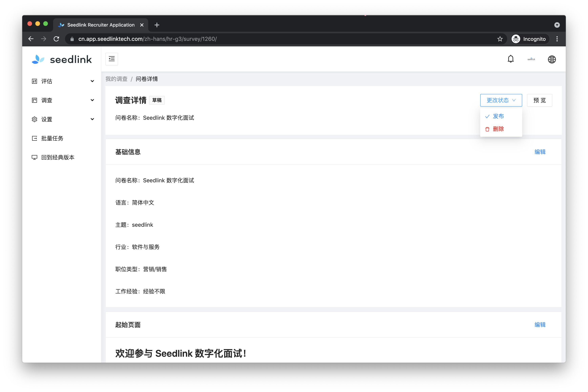Click the checkmark icon beside 发布
Viewport: 588px width, 392px height.
(x=487, y=116)
